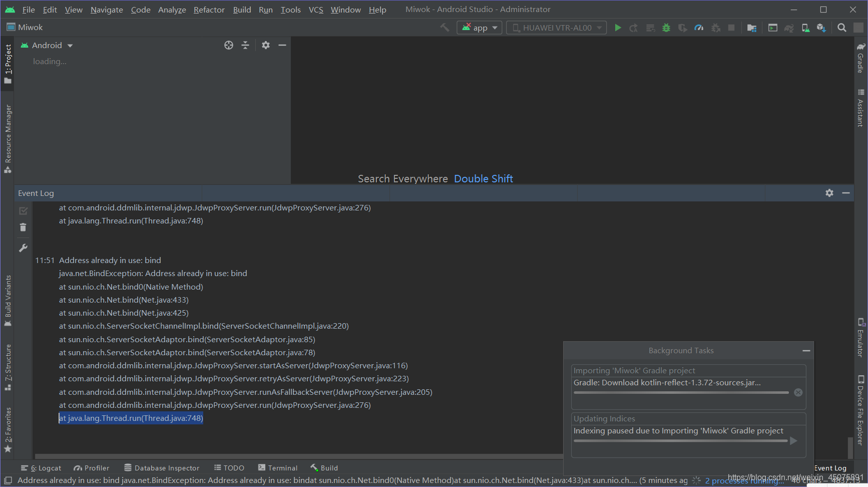The width and height of the screenshot is (868, 487).
Task: Open the Database Inspector tab
Action: pyautogui.click(x=162, y=468)
